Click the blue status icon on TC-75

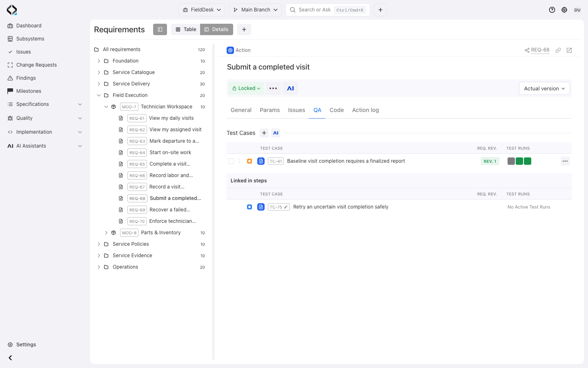[x=249, y=207]
